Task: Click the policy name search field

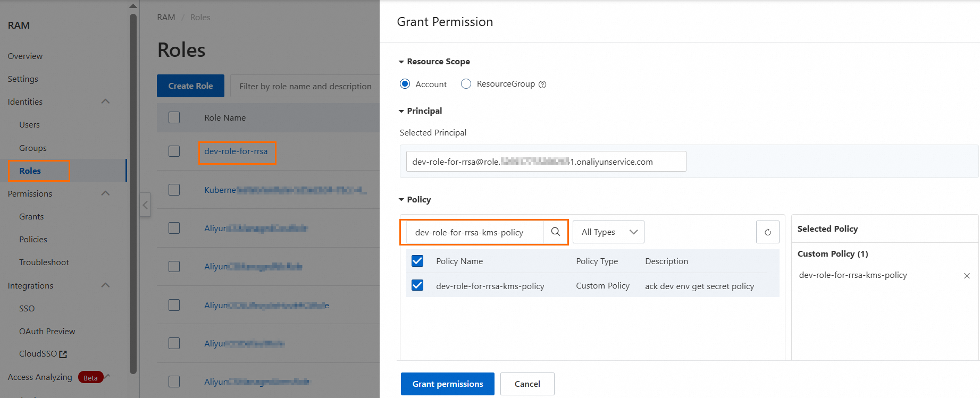Action: [x=474, y=232]
